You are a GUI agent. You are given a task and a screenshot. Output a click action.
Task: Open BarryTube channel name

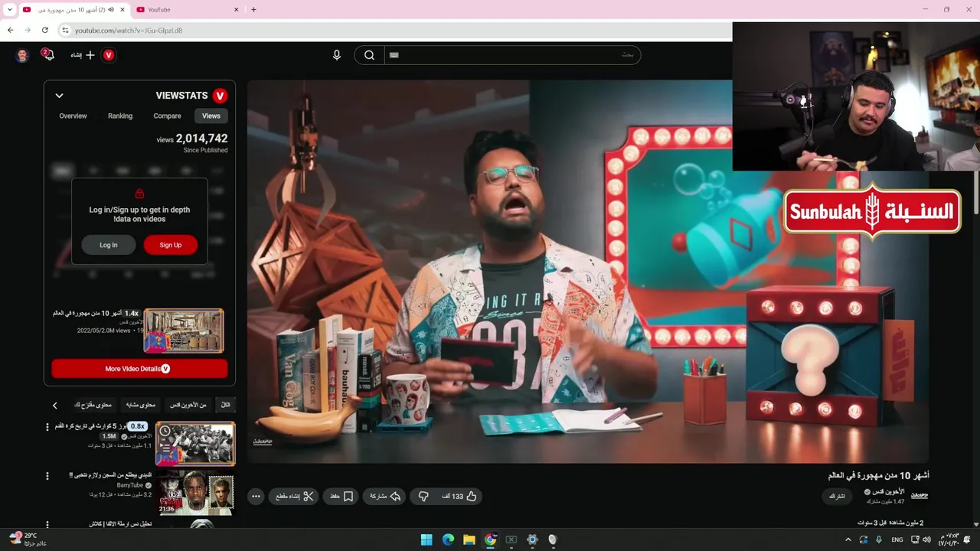click(x=130, y=485)
